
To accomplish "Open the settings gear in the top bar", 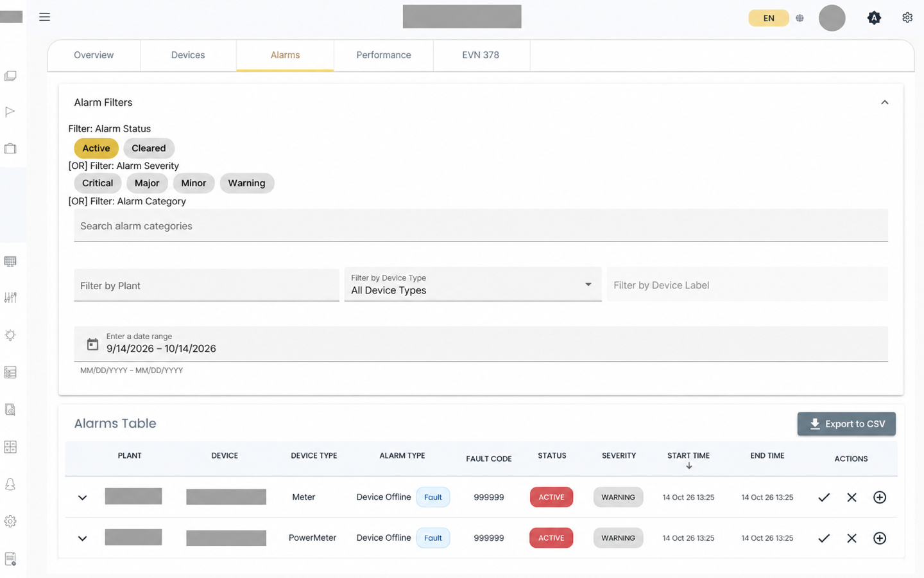I will [x=907, y=18].
